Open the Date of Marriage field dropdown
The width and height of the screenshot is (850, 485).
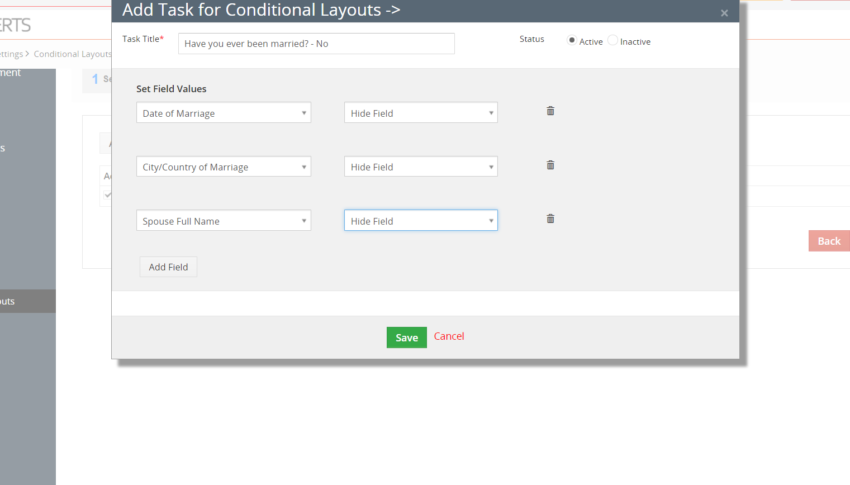[x=223, y=113]
